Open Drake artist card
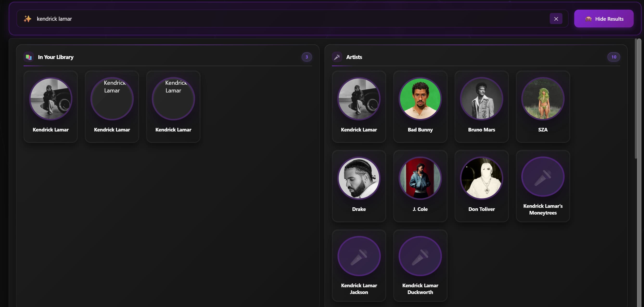 [359, 186]
